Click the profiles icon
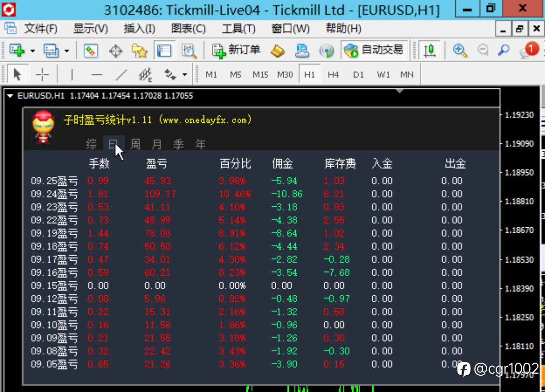Screen dimensions: 545x392 pyautogui.click(x=51, y=51)
